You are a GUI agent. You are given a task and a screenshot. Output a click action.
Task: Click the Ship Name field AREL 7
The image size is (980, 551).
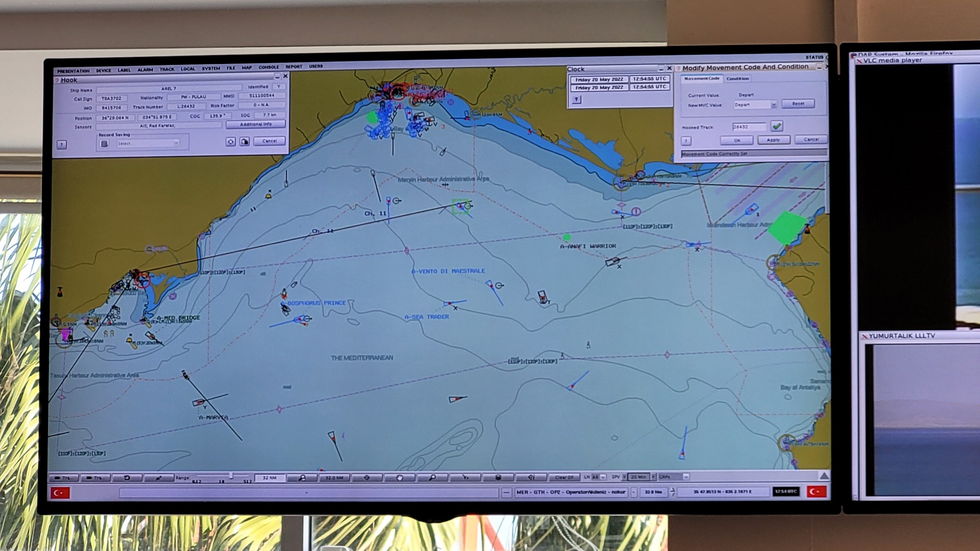[169, 89]
